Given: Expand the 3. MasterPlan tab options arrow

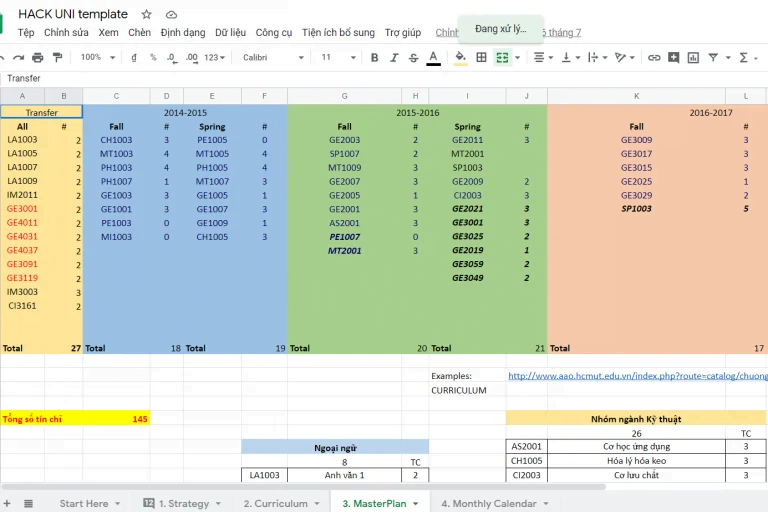Looking at the screenshot, I should click(416, 504).
